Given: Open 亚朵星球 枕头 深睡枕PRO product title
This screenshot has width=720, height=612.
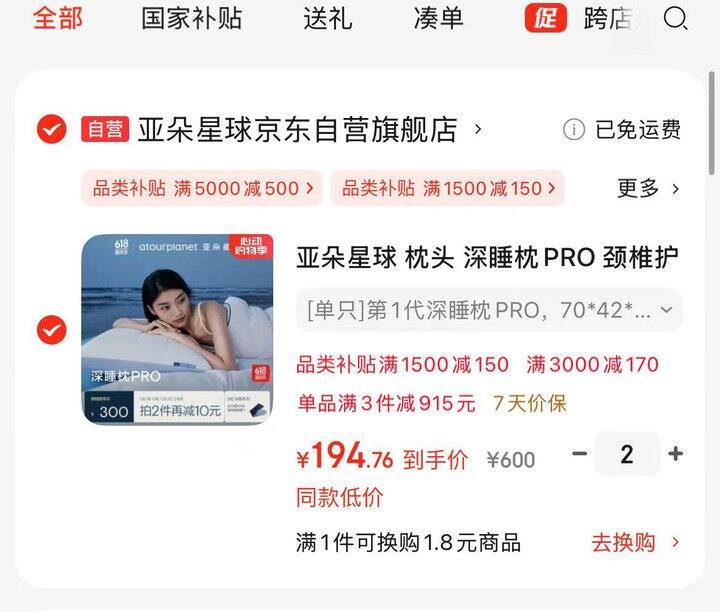Looking at the screenshot, I should point(488,257).
